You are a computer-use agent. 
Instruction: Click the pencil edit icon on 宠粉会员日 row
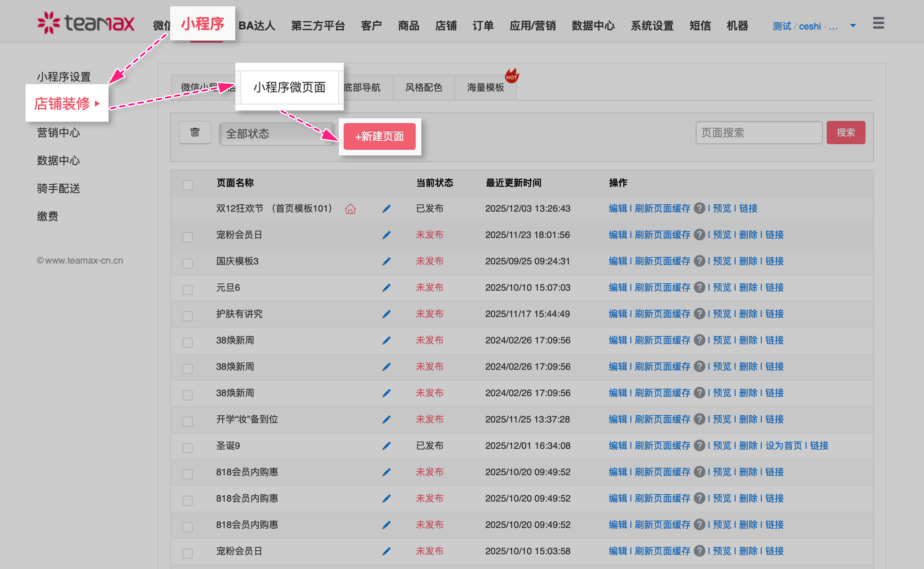(x=386, y=235)
